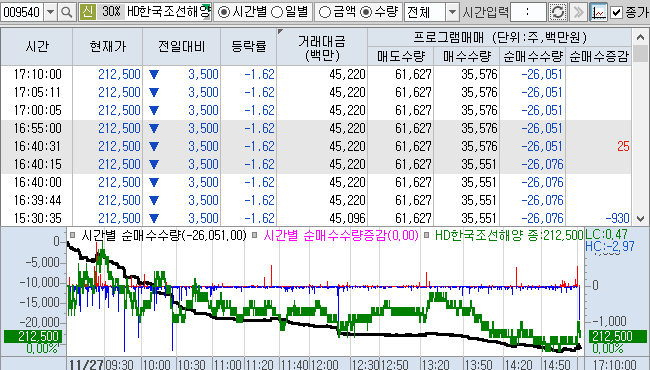Select the 금액 radio button
Image resolution: width=650 pixels, height=370 pixels.
tap(325, 12)
